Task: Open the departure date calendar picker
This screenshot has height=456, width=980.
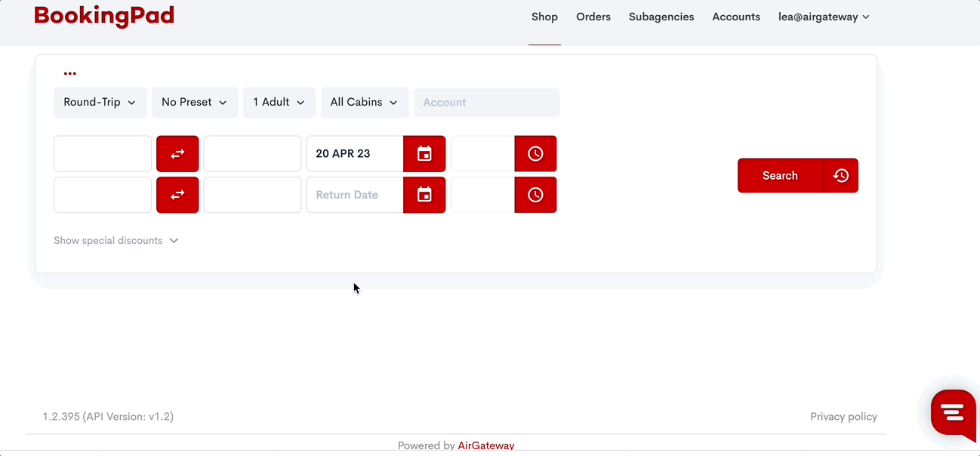Action: (x=424, y=154)
